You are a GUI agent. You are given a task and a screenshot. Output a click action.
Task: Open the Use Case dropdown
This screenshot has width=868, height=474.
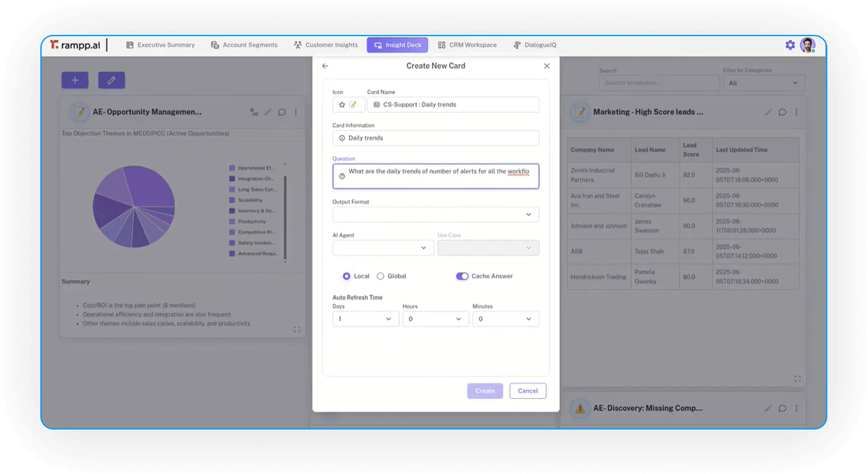click(488, 248)
